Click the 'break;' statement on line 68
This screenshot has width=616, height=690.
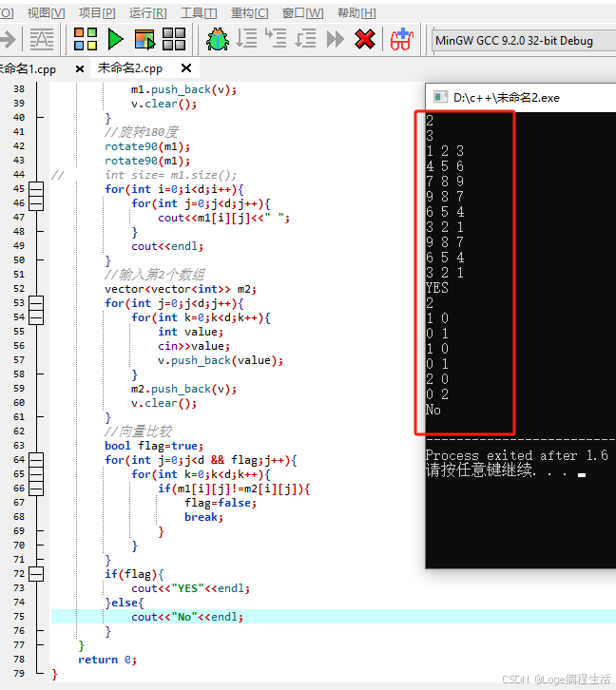(203, 517)
